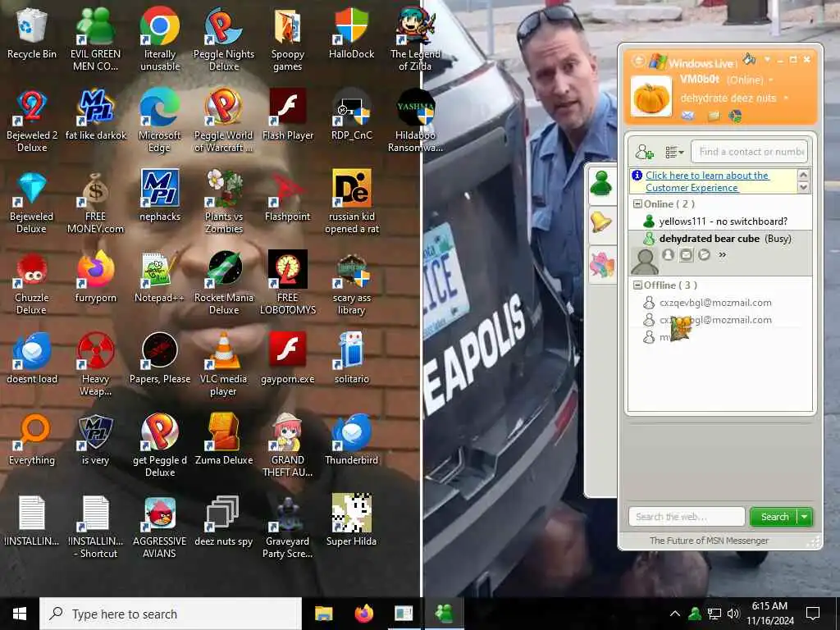Open the Windows Start button
The image size is (840, 630).
coord(20,614)
